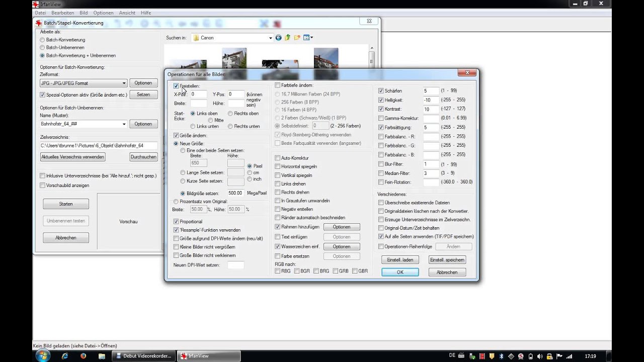Click the X-Pos input field
The width and height of the screenshot is (644, 362).
[x=199, y=95]
